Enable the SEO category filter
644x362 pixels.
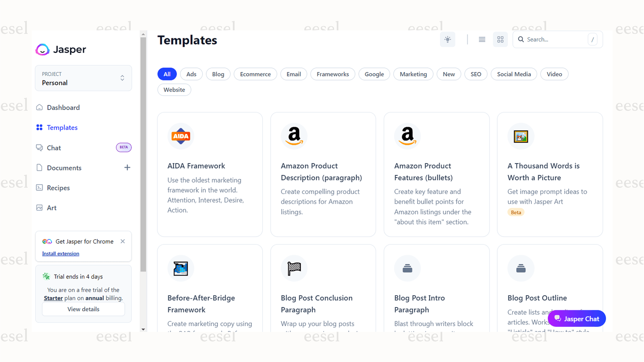(475, 74)
